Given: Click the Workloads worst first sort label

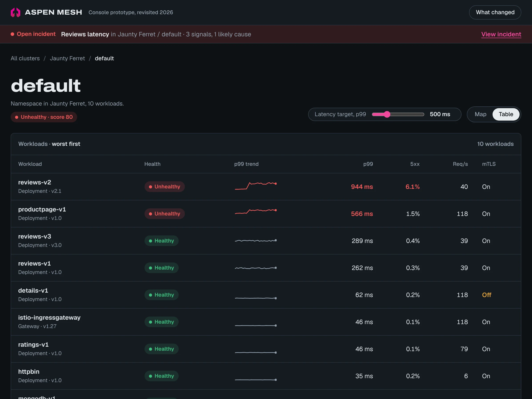Looking at the screenshot, I should point(49,144).
